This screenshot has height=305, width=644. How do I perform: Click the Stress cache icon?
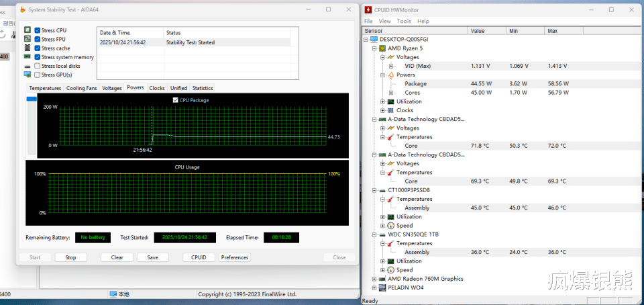pyautogui.click(x=28, y=48)
